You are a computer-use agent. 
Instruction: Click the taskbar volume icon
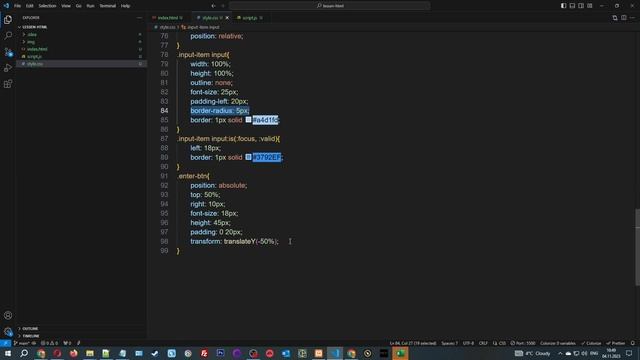tap(584, 353)
